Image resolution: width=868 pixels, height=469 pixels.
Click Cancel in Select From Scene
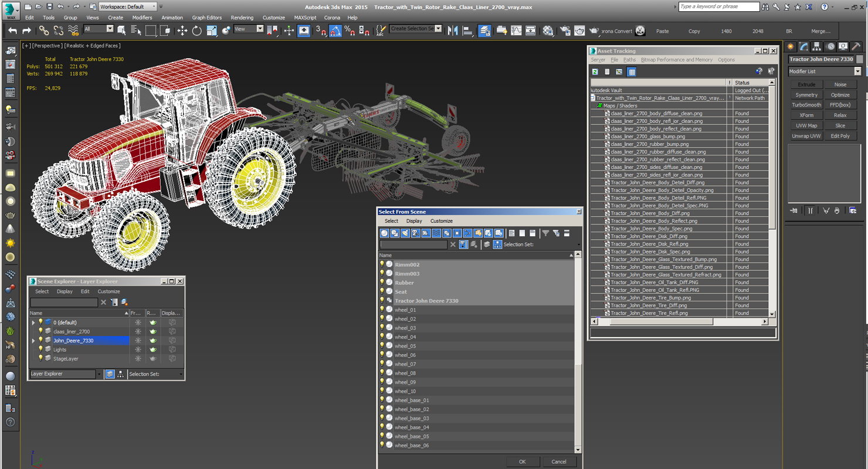click(x=559, y=461)
